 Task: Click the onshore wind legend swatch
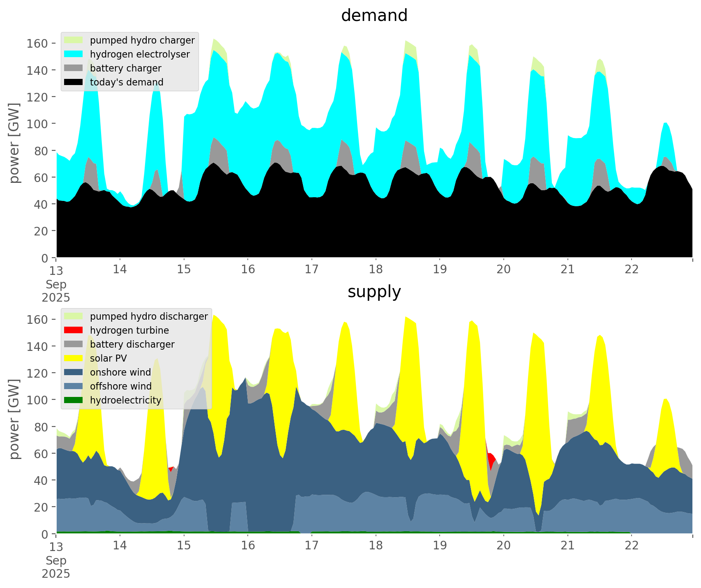(x=74, y=372)
